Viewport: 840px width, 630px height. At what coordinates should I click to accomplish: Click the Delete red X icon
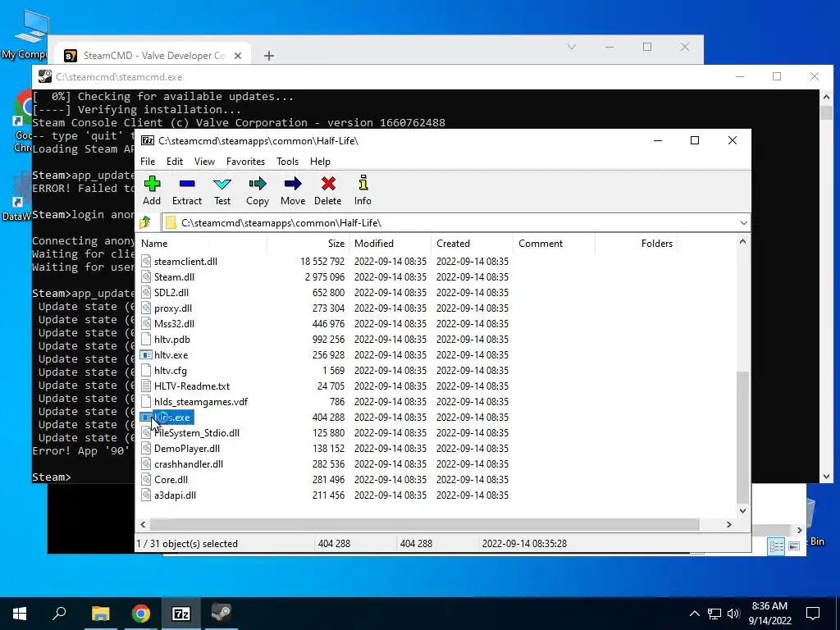[328, 184]
